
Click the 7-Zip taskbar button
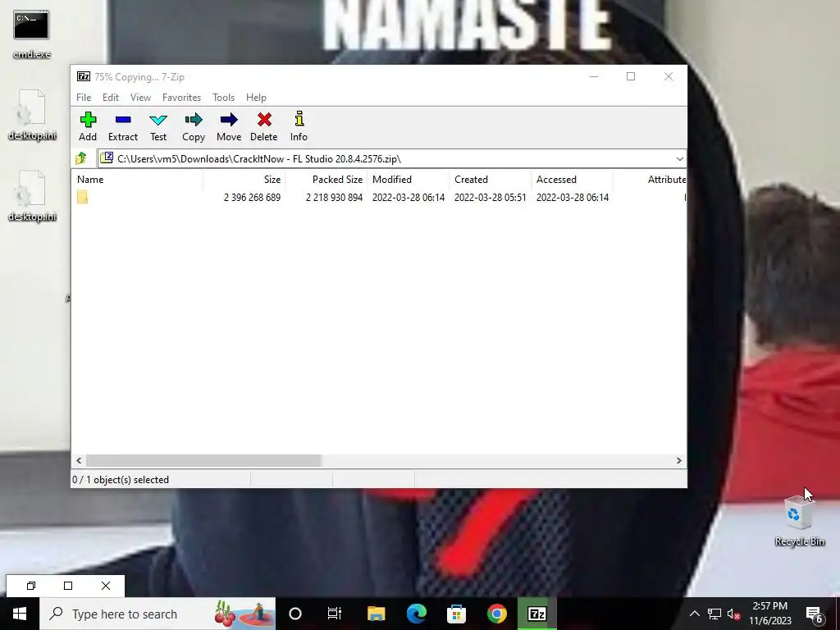coord(536,614)
